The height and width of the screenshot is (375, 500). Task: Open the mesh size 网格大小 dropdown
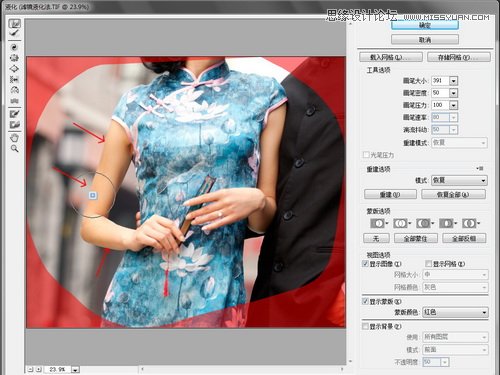click(455, 275)
